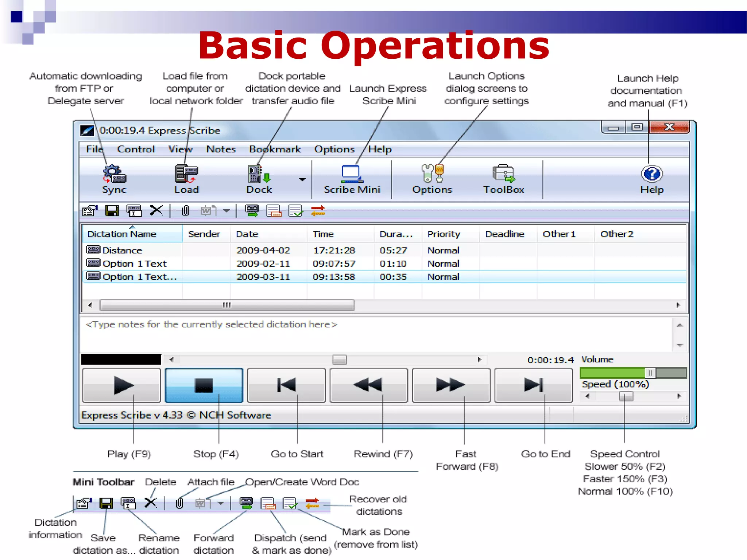
Task: Click Dispatch icon in the app mini toolbar
Action: point(274,211)
